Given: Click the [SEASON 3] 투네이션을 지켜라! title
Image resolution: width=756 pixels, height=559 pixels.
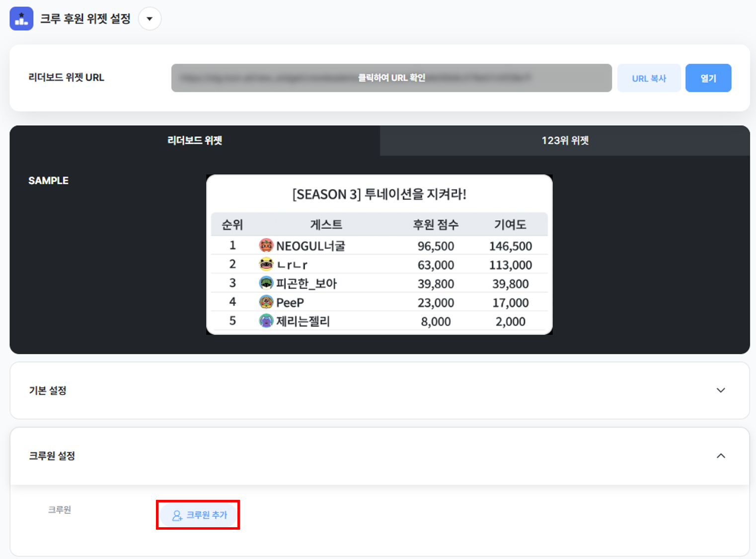Looking at the screenshot, I should (379, 194).
